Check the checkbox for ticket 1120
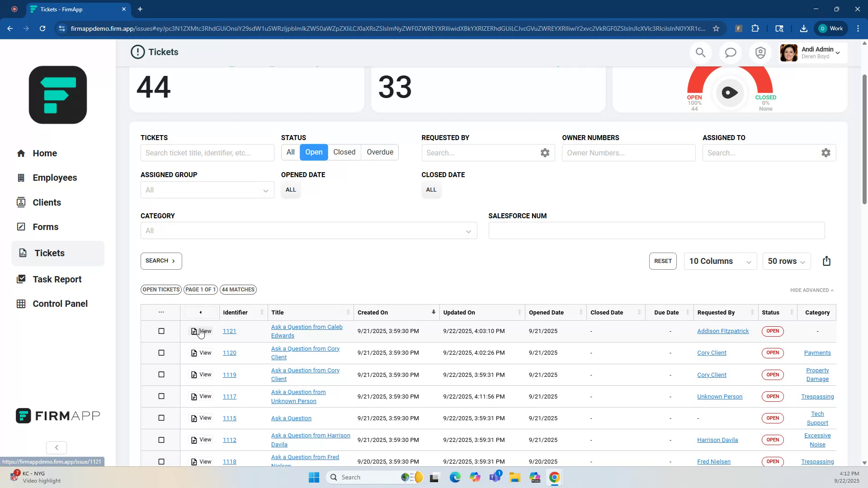 coord(161,352)
